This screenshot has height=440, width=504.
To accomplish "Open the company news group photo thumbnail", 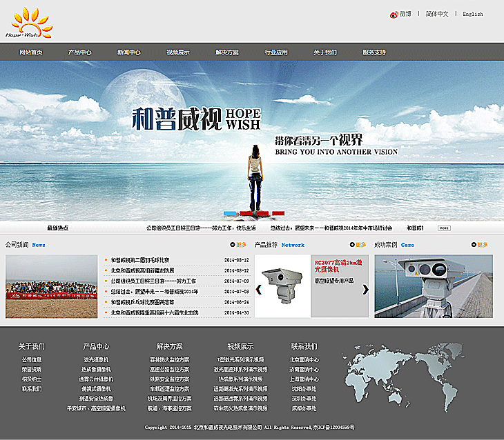I will pos(51,286).
